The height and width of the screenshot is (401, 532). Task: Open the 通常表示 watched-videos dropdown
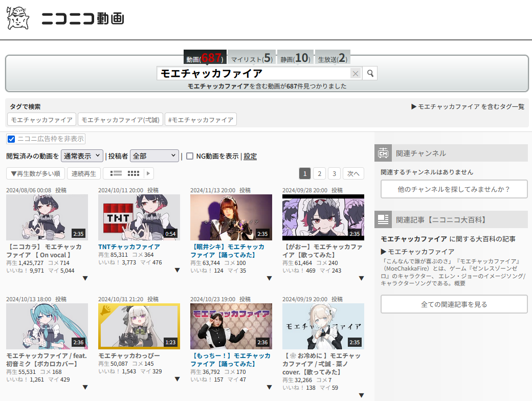82,155
